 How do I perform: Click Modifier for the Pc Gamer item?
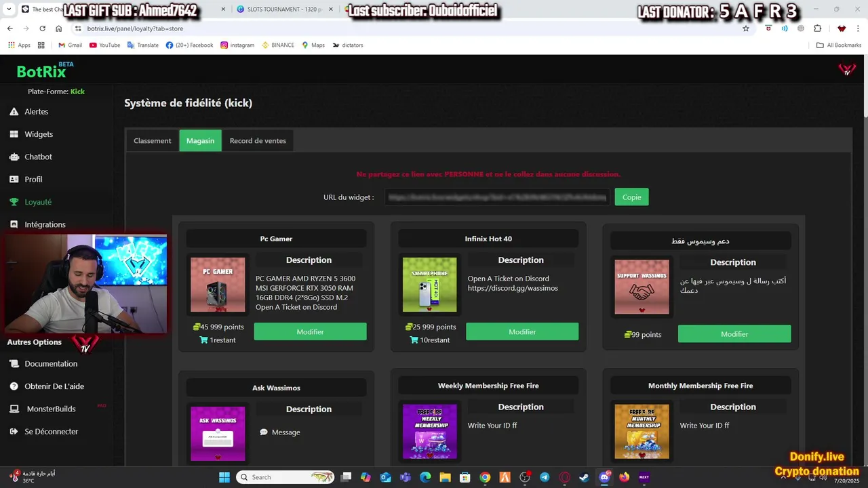coord(310,331)
